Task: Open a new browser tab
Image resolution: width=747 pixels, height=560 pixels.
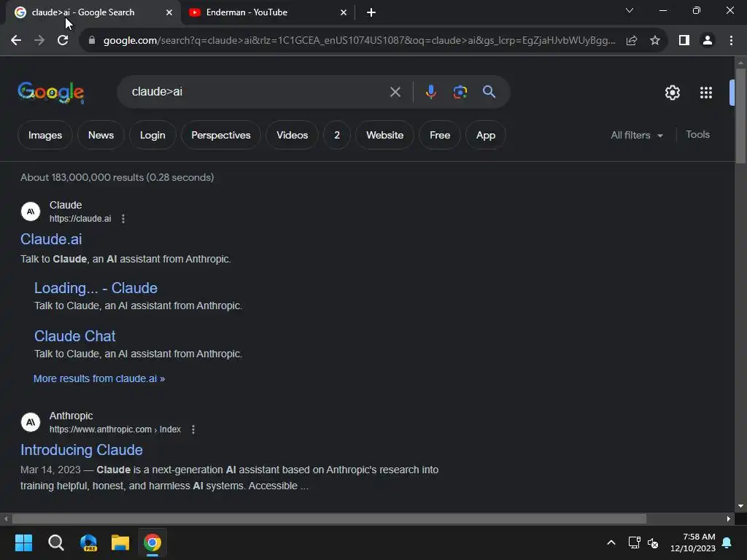Action: pos(371,12)
